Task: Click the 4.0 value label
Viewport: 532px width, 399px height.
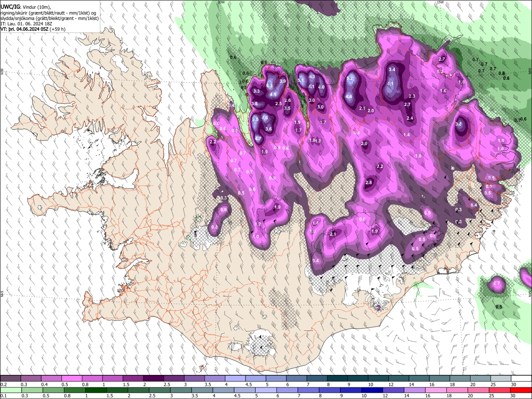Action: (x=321, y=87)
